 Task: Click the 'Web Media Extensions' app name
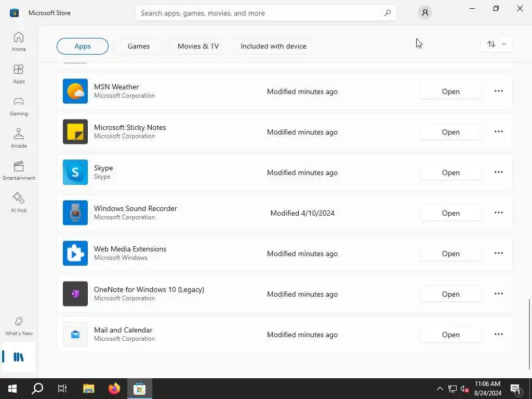pyautogui.click(x=130, y=249)
